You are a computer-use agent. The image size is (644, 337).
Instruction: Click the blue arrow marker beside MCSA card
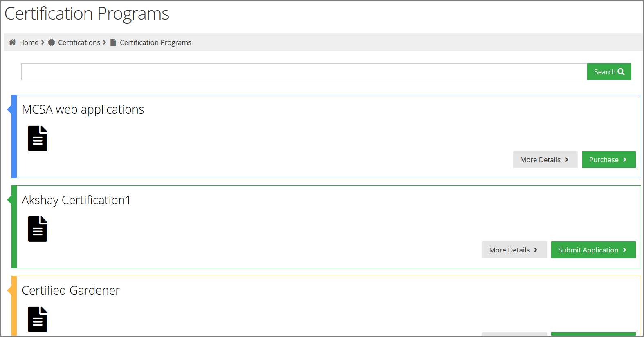pos(10,109)
